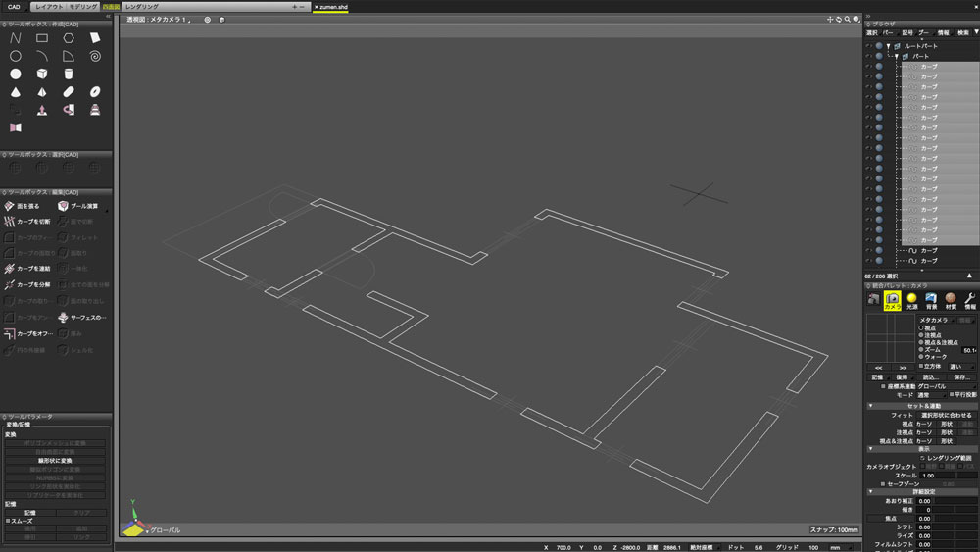Image resolution: width=980 pixels, height=552 pixels.
Task: Select the pyramid creation tool
Action: coord(42,92)
